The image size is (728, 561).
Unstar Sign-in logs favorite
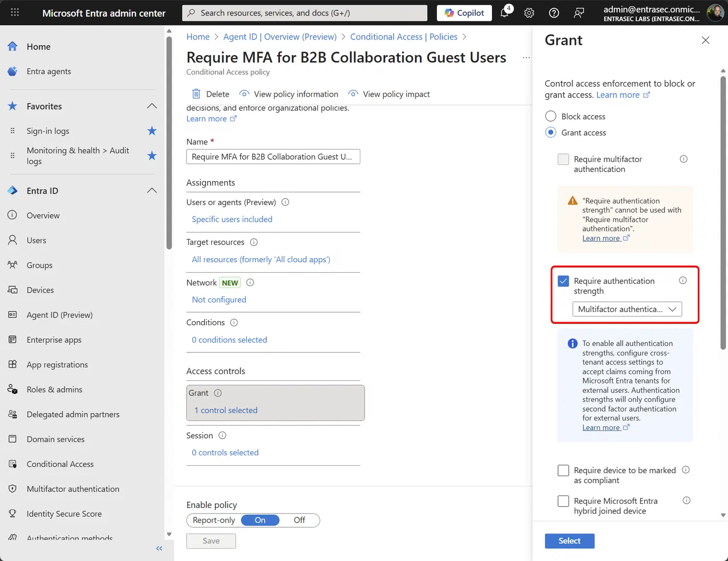152,131
